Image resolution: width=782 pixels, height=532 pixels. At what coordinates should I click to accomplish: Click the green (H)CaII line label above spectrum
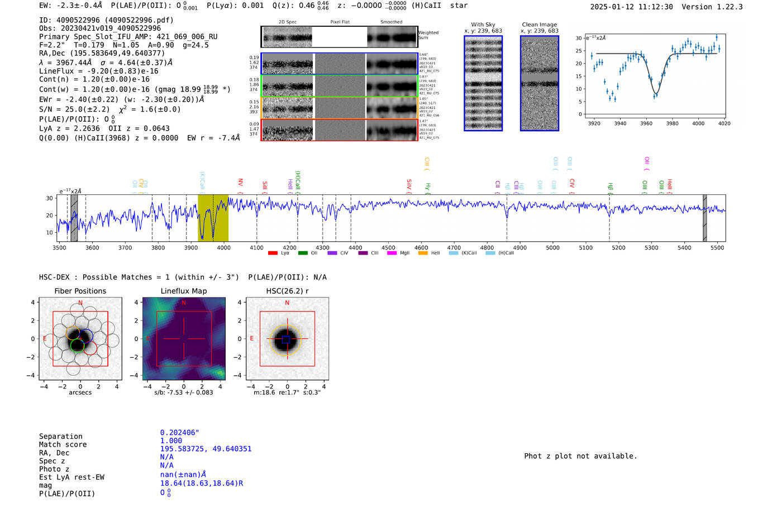pos(298,181)
